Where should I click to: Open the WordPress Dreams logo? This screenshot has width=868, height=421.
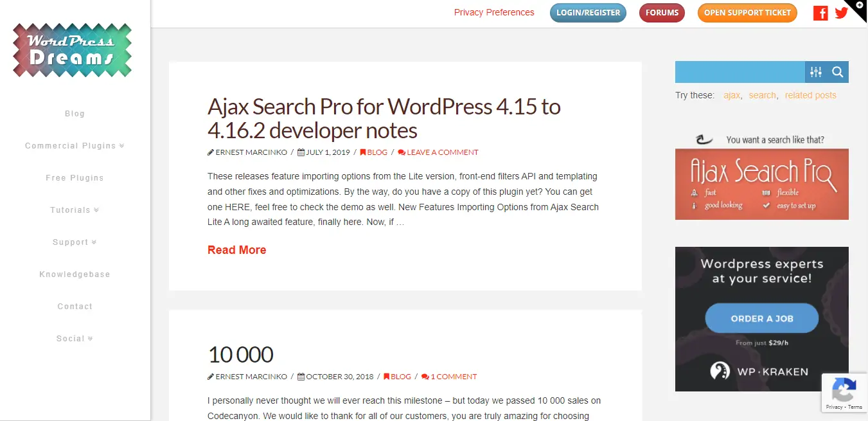tap(72, 50)
